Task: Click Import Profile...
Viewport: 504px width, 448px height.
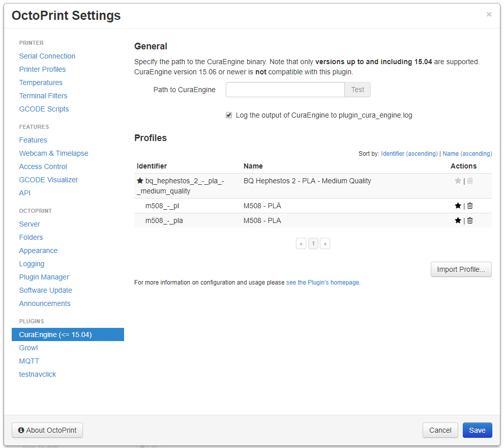Action: click(x=461, y=269)
